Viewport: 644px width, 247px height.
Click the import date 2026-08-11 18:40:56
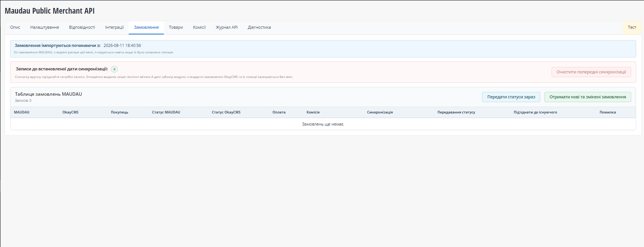tap(122, 46)
